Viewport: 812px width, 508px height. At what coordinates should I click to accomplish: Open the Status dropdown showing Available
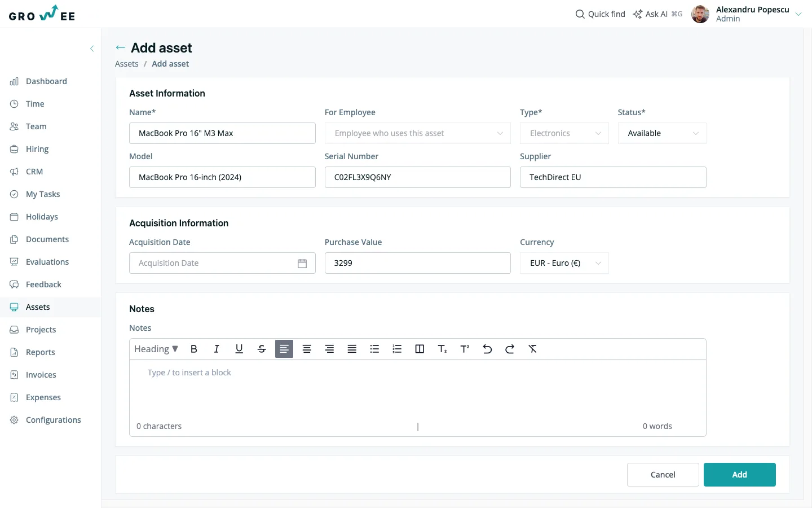[x=662, y=133]
